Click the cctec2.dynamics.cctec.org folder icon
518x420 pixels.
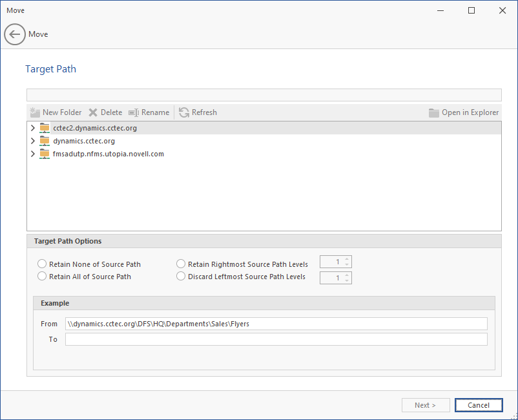pos(45,128)
